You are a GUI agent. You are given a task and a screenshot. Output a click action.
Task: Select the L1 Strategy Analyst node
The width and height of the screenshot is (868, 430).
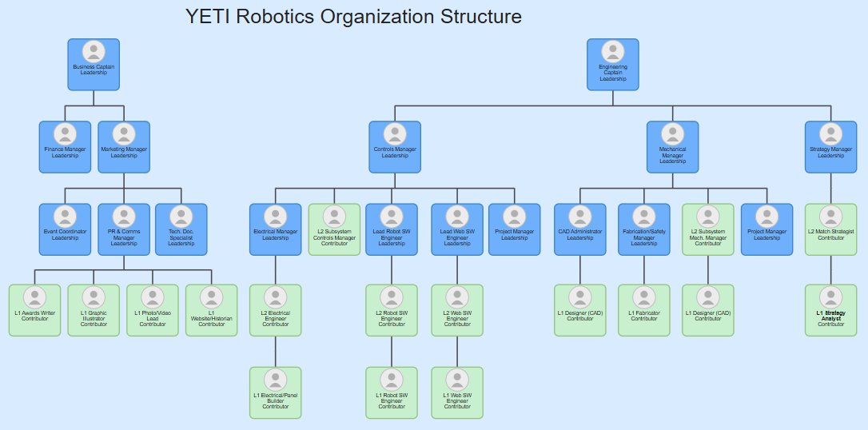coord(831,310)
